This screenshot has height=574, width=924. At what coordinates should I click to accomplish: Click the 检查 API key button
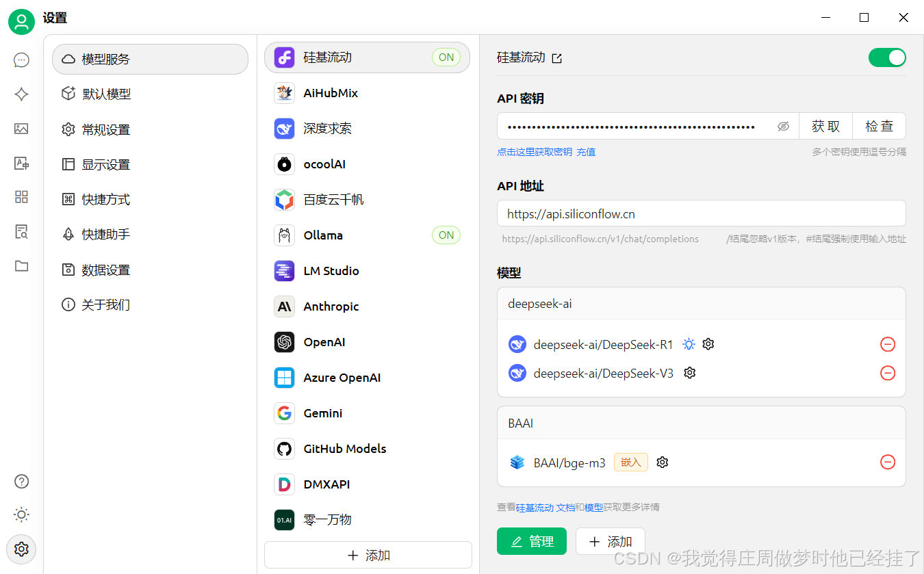point(879,127)
